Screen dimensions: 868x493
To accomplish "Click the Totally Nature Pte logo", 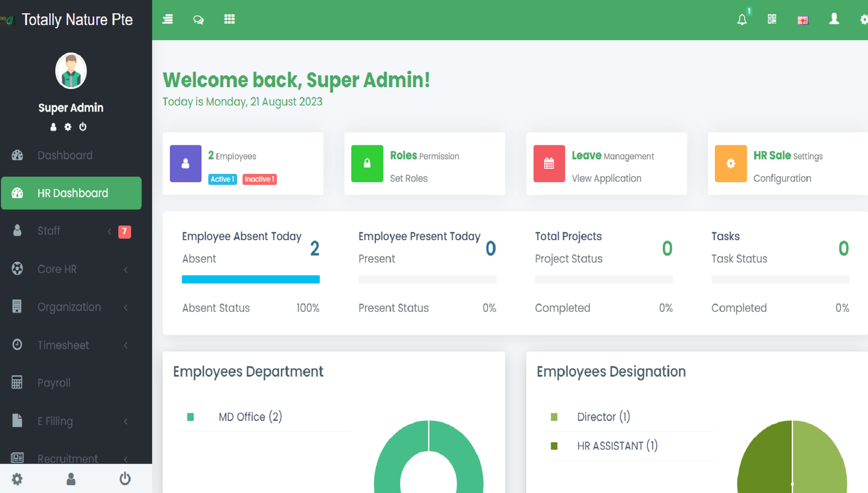I will point(8,20).
